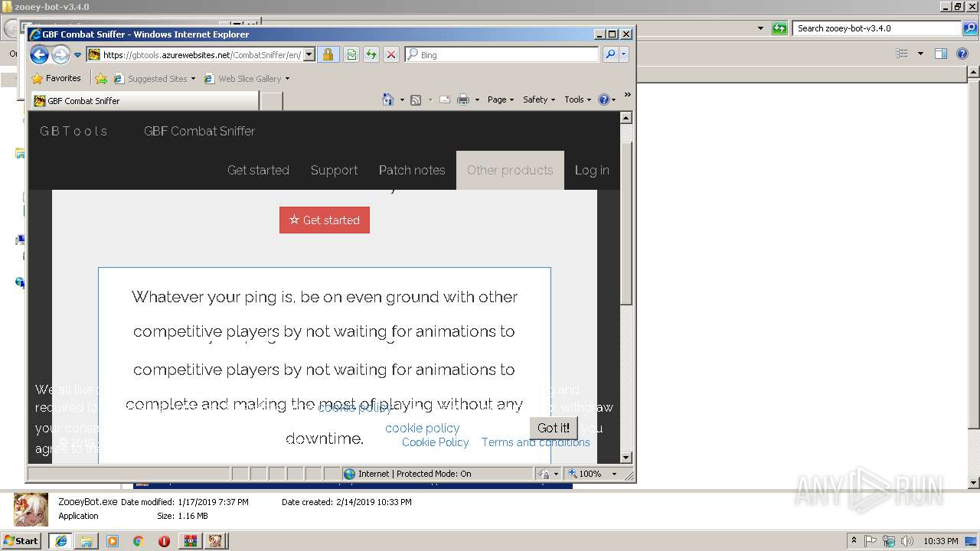Change Explorer view options icon

[902, 54]
